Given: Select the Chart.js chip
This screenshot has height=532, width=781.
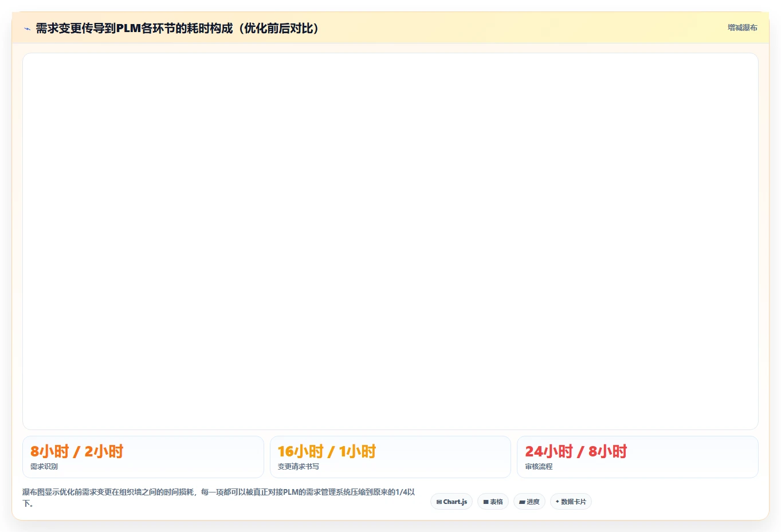Looking at the screenshot, I should coord(452,502).
